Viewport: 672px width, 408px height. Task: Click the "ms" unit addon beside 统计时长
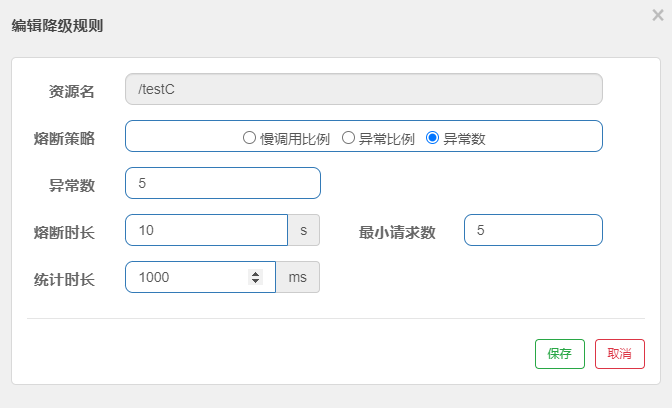297,277
